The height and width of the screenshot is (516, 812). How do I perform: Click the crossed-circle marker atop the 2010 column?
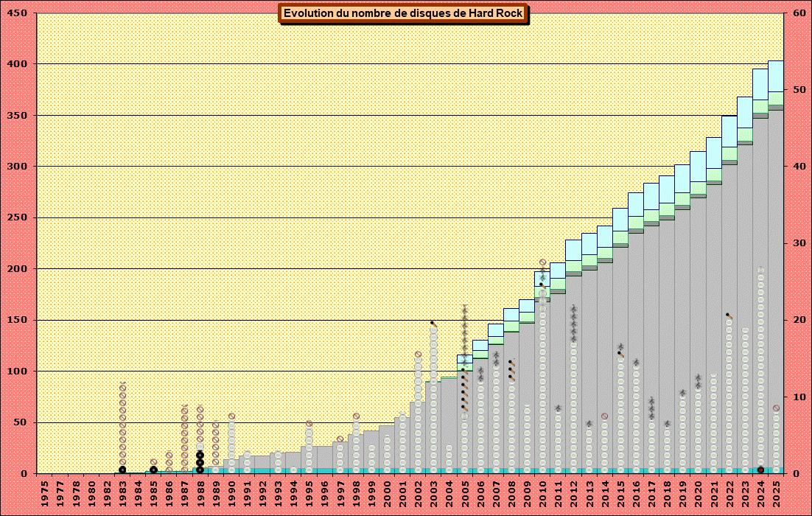tap(543, 262)
